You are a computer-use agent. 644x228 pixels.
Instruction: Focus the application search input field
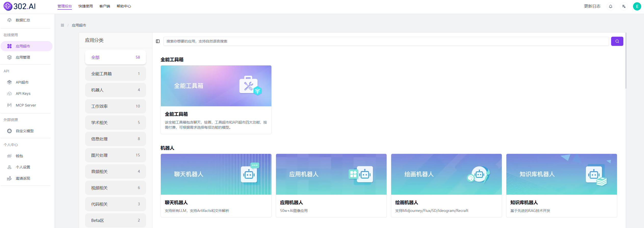[x=386, y=41]
